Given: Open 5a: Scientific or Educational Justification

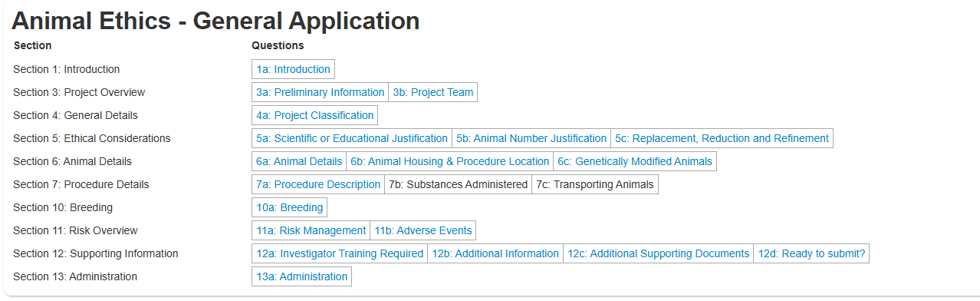Looking at the screenshot, I should point(352,138).
